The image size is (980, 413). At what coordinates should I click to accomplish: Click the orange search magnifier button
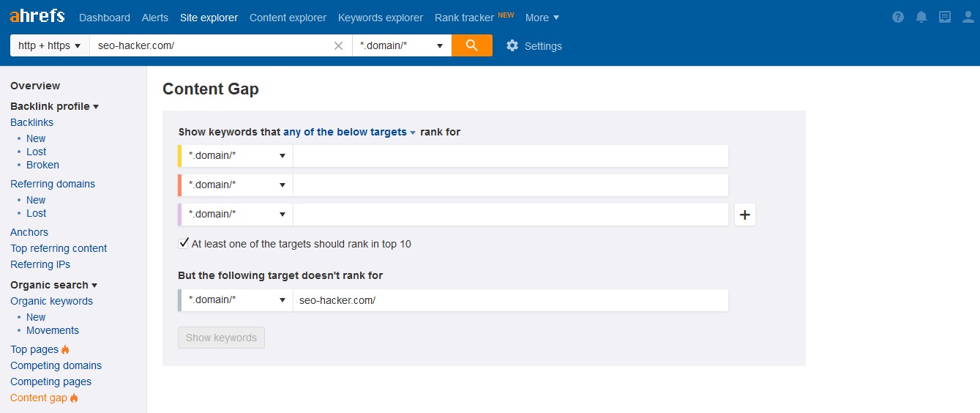point(471,45)
